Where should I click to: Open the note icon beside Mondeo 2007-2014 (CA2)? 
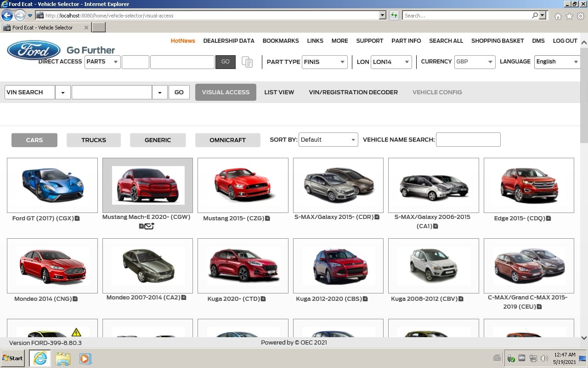point(184,298)
